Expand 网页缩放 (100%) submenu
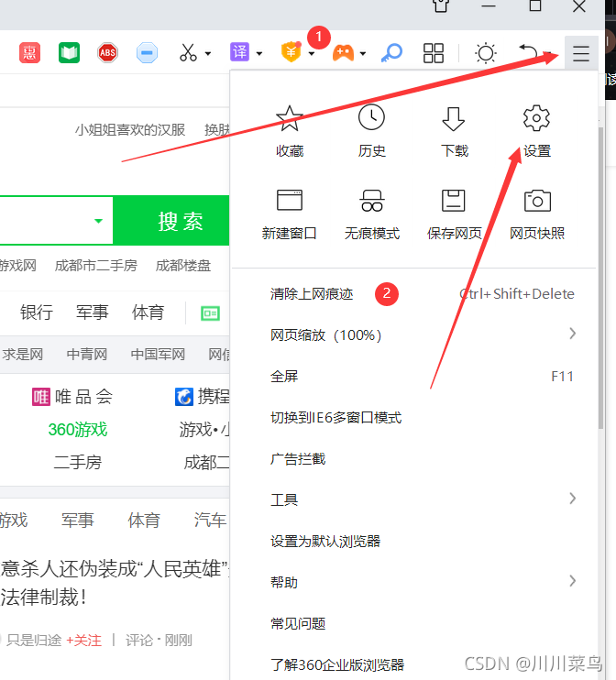The image size is (616, 680). [413, 335]
